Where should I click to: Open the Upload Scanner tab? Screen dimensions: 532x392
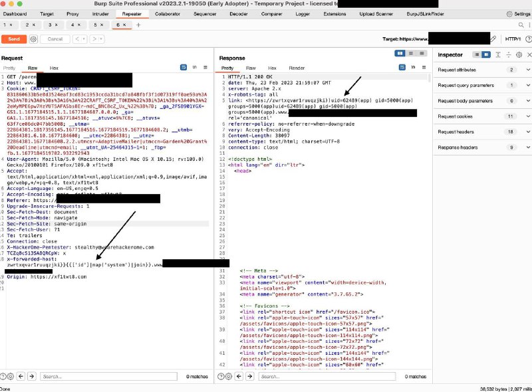(376, 14)
